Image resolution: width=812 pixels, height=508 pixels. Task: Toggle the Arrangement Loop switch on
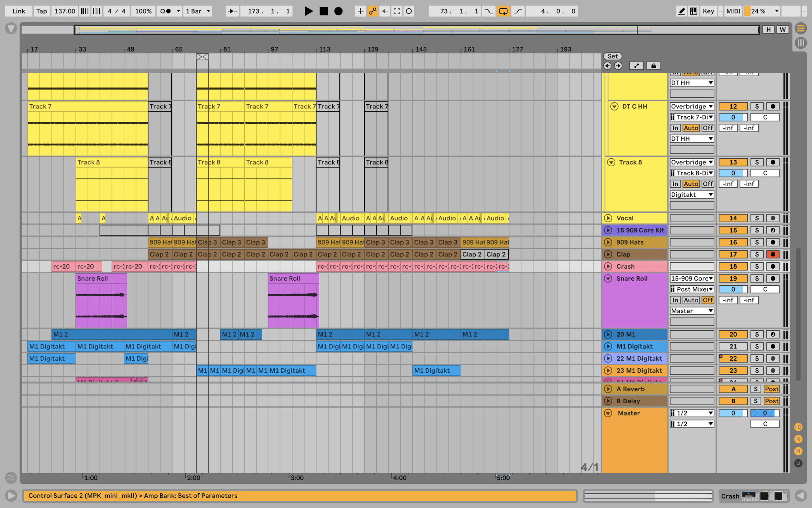(503, 11)
